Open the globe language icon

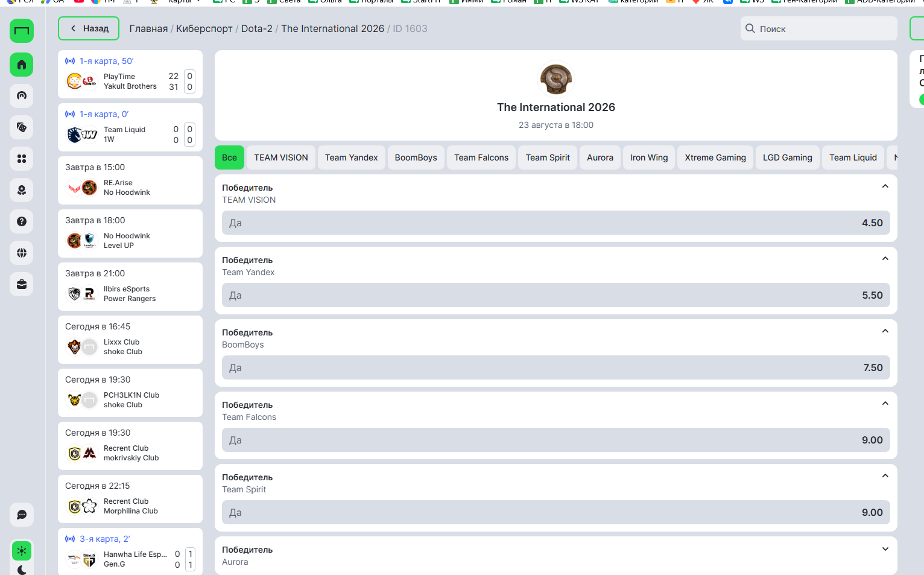tap(22, 253)
